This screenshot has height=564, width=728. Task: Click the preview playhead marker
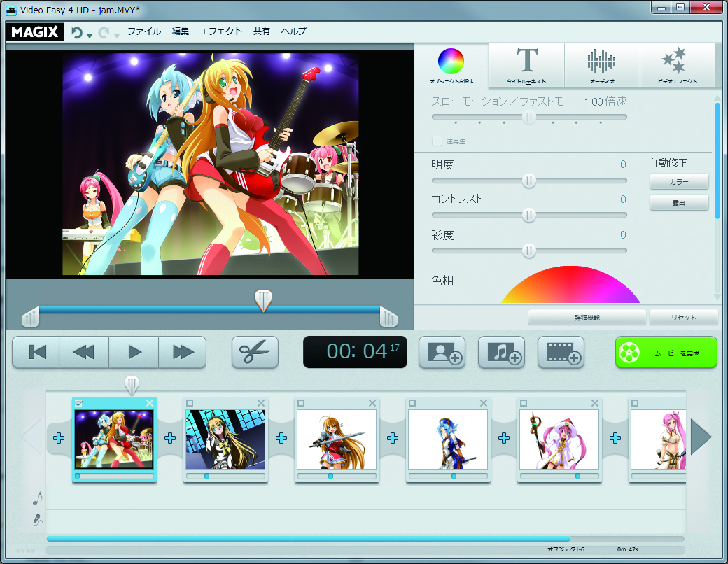click(x=263, y=301)
